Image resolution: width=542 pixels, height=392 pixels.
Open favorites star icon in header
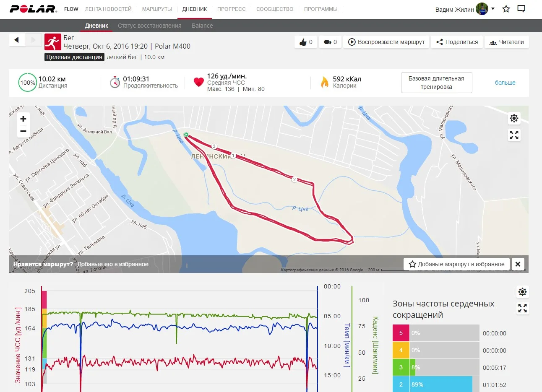click(506, 9)
